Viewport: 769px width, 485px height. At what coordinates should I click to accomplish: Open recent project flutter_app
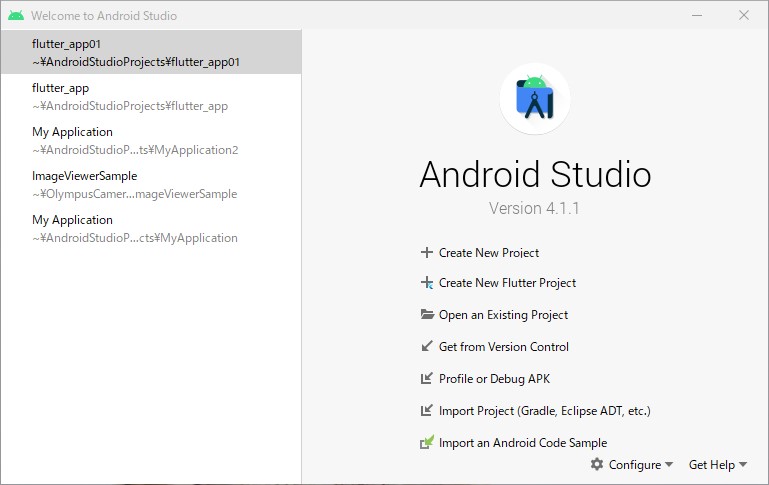151,97
